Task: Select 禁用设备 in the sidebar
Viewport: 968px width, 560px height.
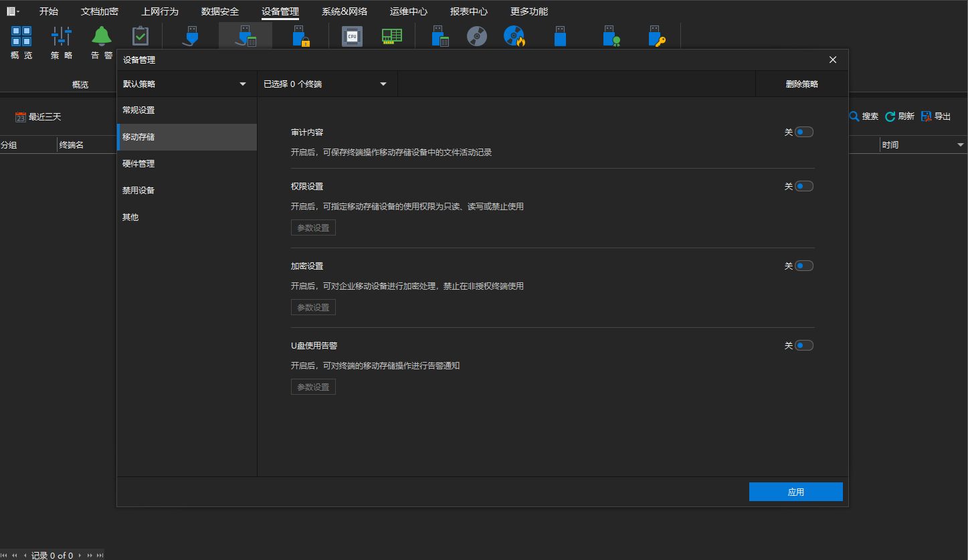Action: (x=187, y=190)
